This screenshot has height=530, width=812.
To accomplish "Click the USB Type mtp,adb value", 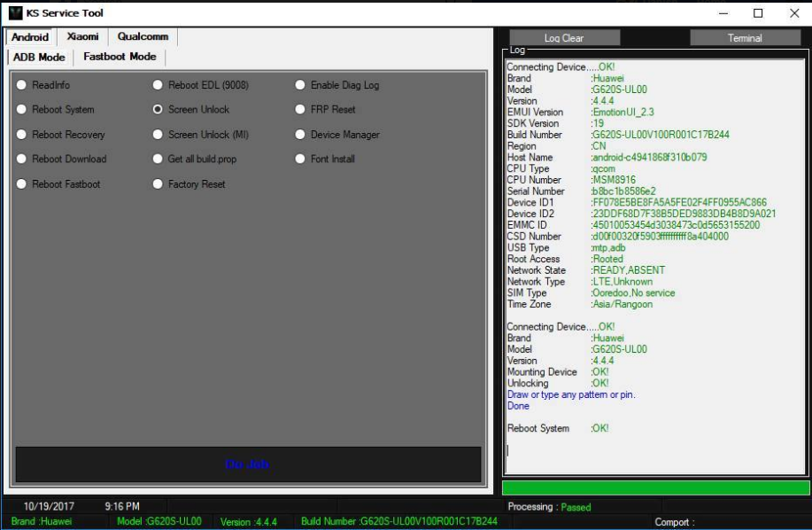I will [x=608, y=248].
